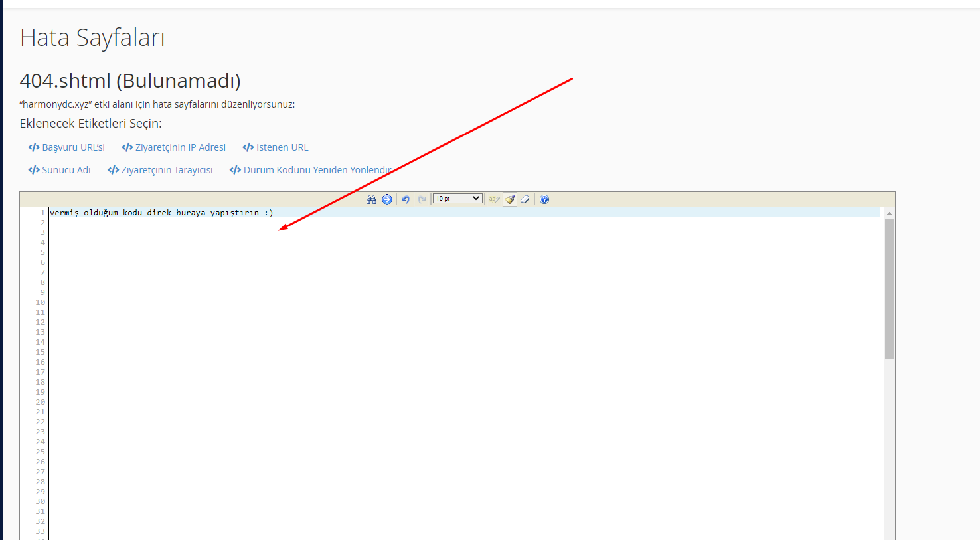Toggle syntax highlighting with the paintbrush icon
This screenshot has height=540, width=980.
pyautogui.click(x=510, y=199)
